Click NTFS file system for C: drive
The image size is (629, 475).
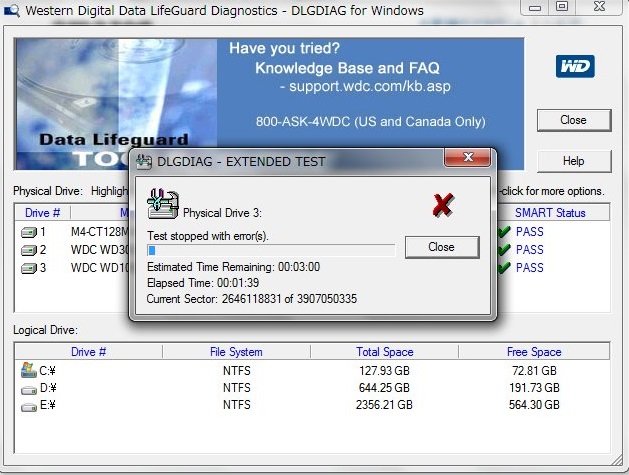pos(237,371)
